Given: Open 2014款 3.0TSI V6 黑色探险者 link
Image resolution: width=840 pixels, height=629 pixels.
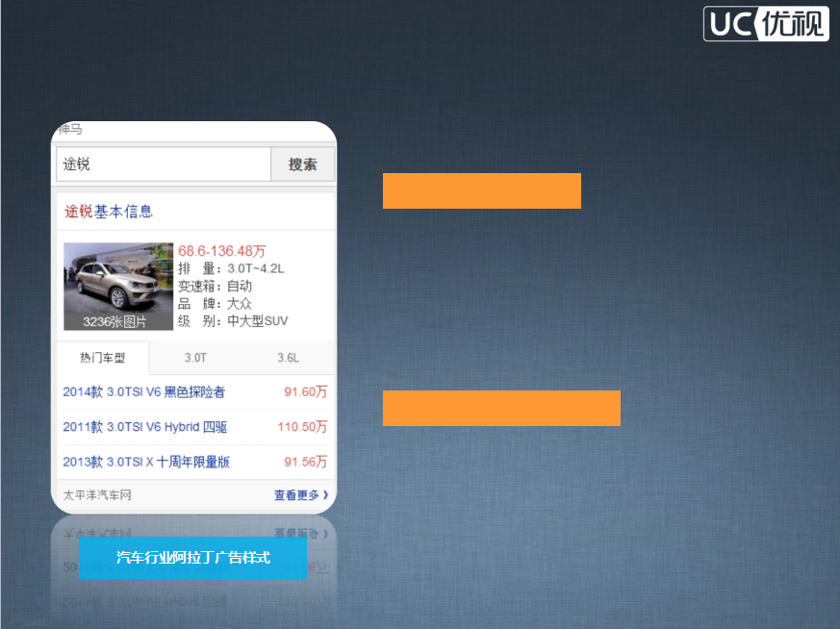Looking at the screenshot, I should (x=144, y=391).
